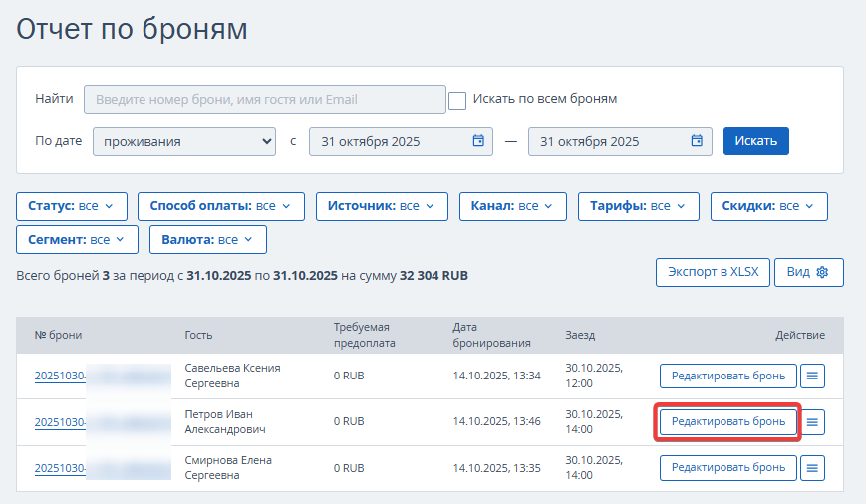Click Экспорт в XLSX button

(712, 272)
